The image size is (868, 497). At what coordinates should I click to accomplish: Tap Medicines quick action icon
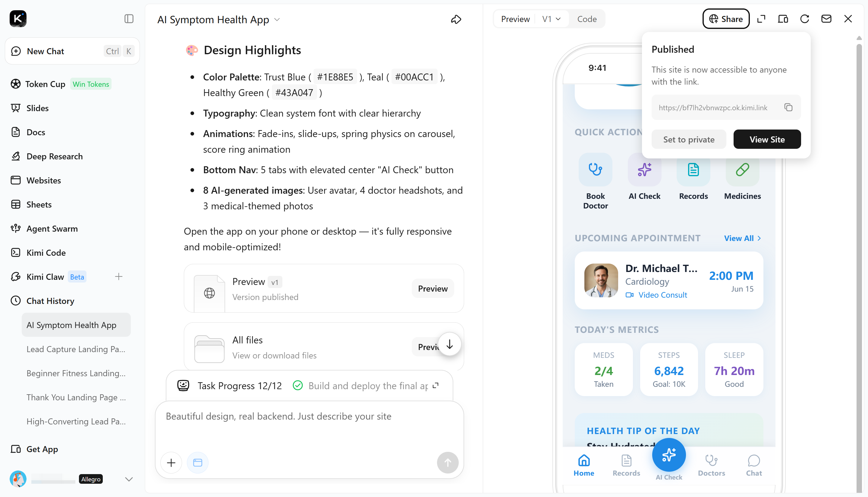click(742, 169)
